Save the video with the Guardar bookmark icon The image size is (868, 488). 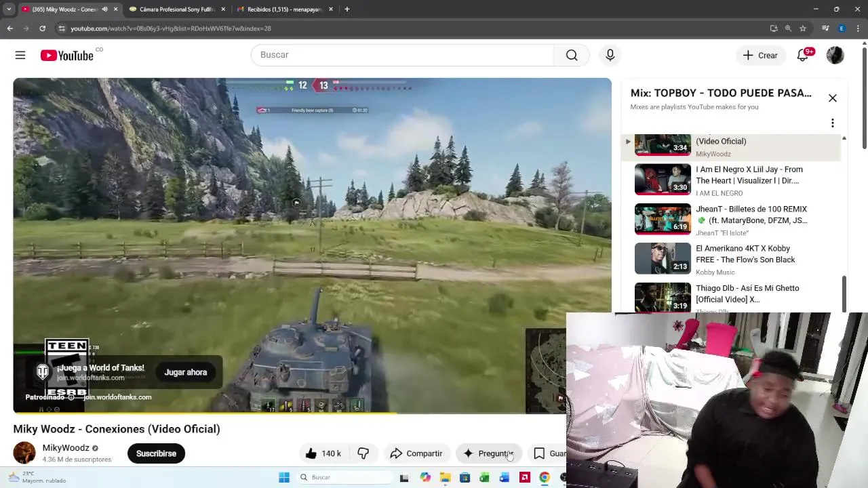tap(547, 453)
